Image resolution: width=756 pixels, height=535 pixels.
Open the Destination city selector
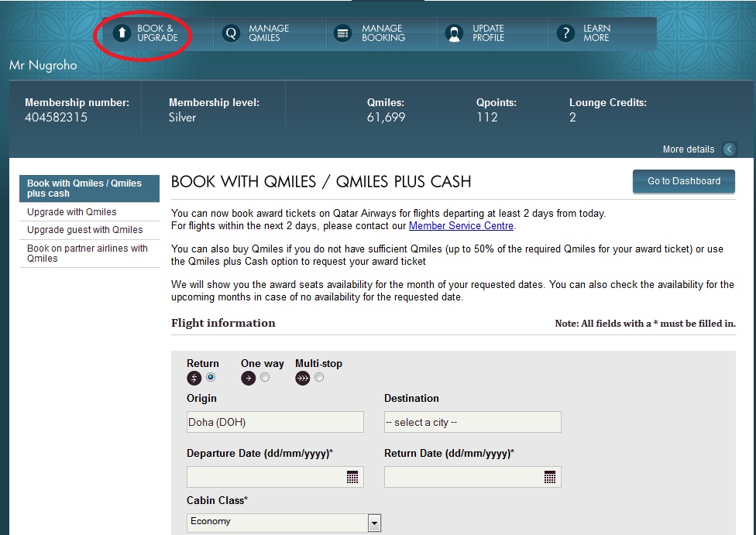coord(472,422)
